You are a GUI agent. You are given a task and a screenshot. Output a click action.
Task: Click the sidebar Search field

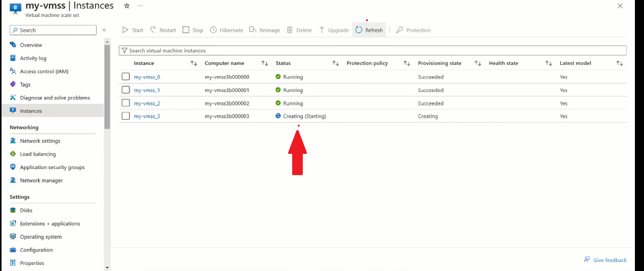(53, 30)
